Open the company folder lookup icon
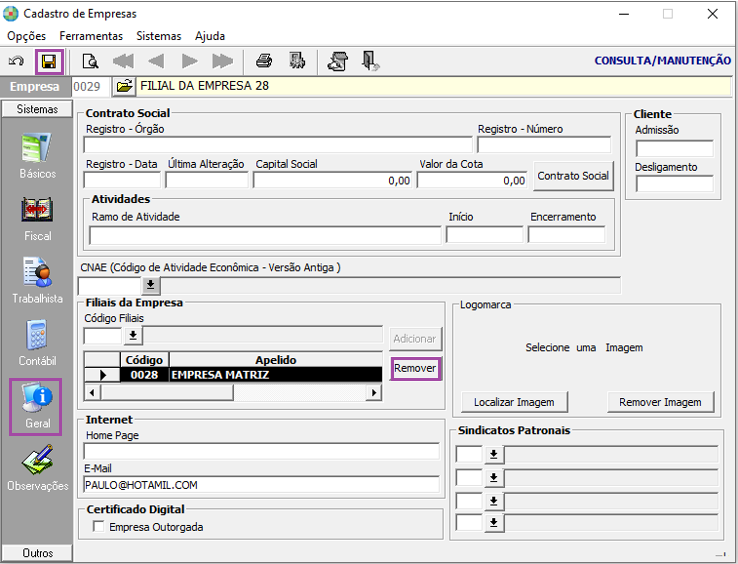This screenshot has width=738, height=564. tap(124, 86)
